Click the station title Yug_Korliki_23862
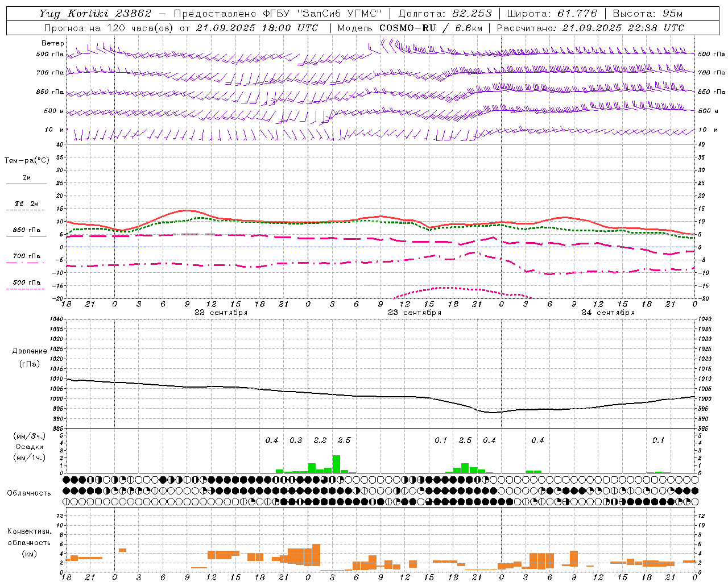Screen dimensions: 728x582 point(96,14)
